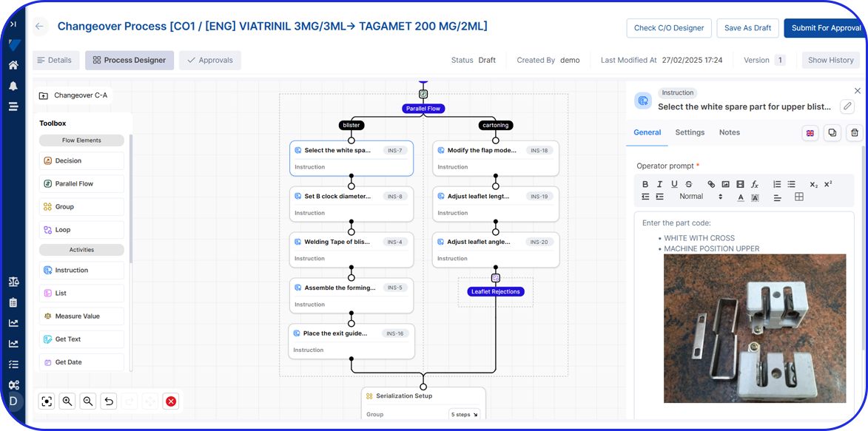Open the text color picker
The image size is (868, 431).
pyautogui.click(x=741, y=197)
